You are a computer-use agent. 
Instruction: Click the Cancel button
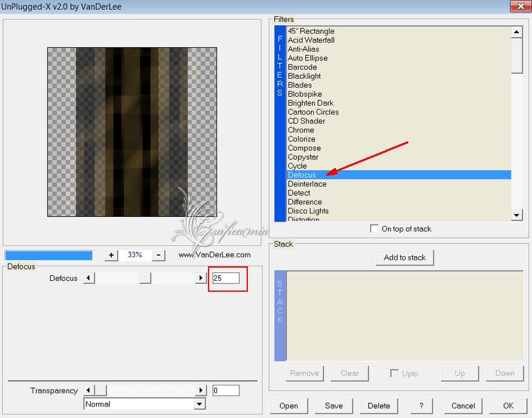(x=463, y=406)
